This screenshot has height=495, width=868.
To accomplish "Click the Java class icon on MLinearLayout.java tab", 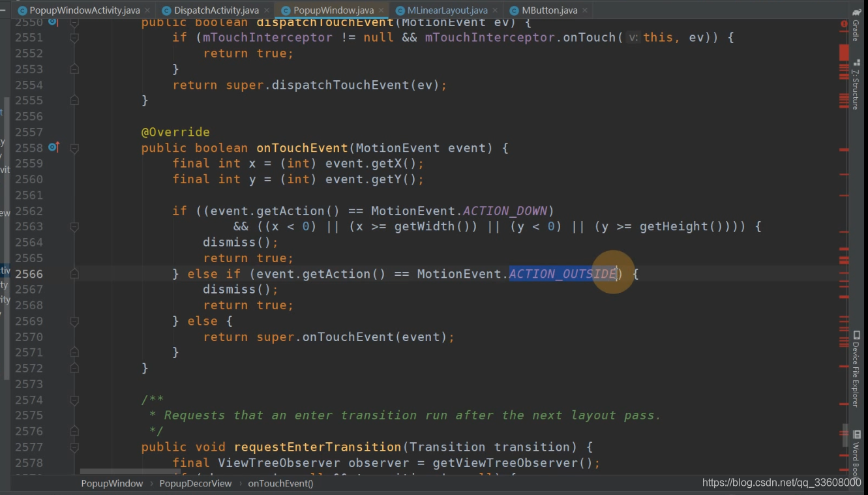I will [400, 10].
